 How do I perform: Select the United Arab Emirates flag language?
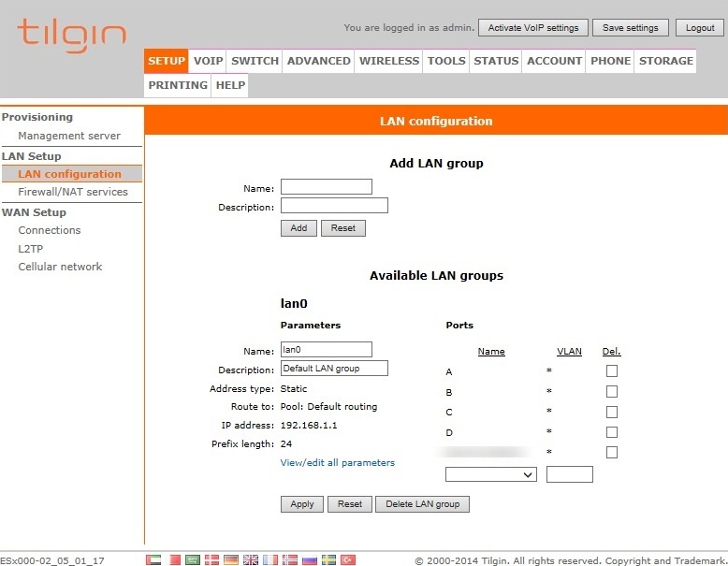[153, 560]
